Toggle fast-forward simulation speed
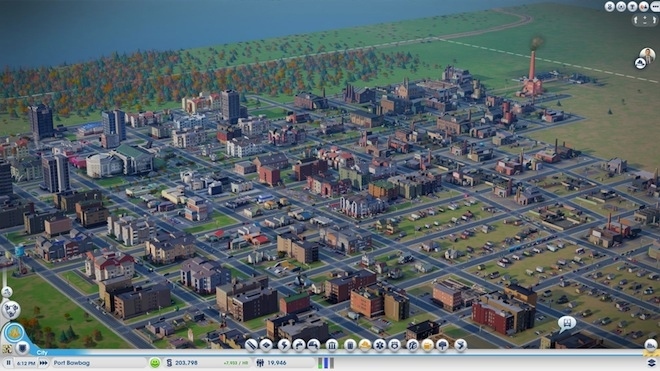 [x=43, y=363]
